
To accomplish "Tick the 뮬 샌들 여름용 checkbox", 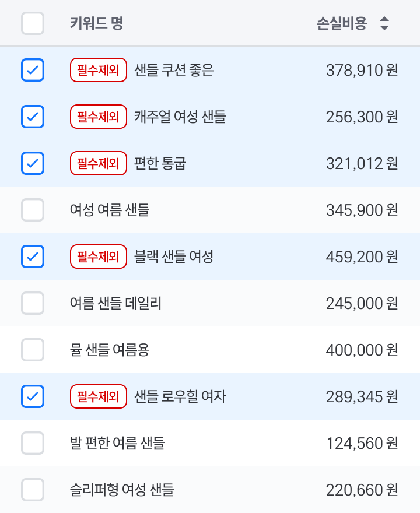I will click(x=33, y=350).
